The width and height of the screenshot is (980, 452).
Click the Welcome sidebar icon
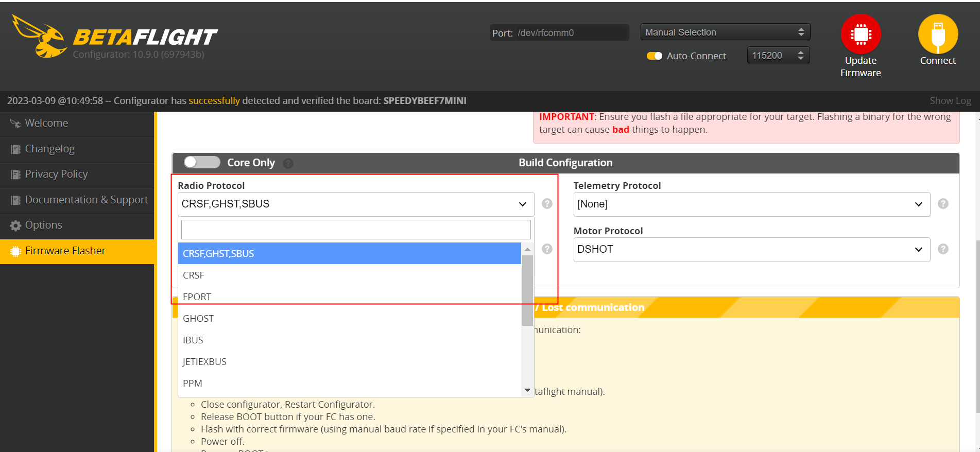point(15,124)
